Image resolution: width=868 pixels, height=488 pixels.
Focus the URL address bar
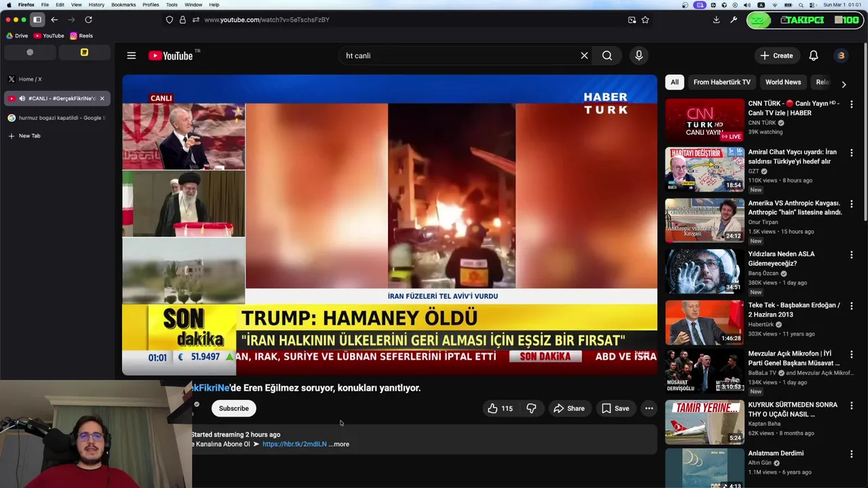pyautogui.click(x=407, y=20)
